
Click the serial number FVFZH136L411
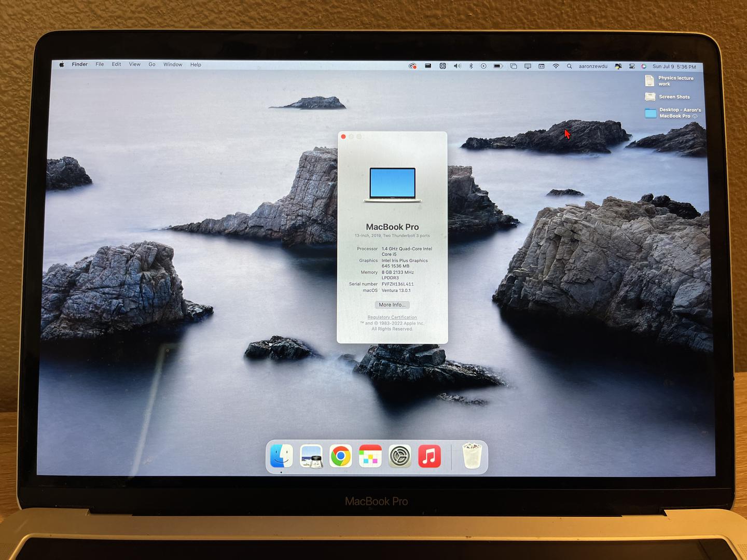[398, 284]
